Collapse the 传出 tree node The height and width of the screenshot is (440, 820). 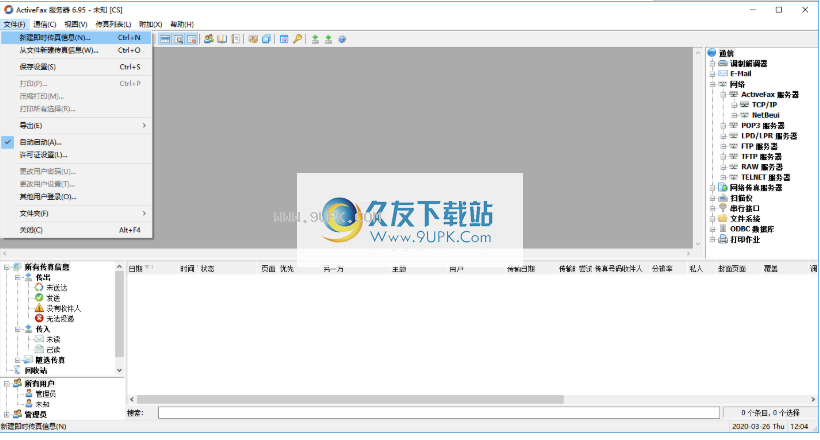coord(17,277)
